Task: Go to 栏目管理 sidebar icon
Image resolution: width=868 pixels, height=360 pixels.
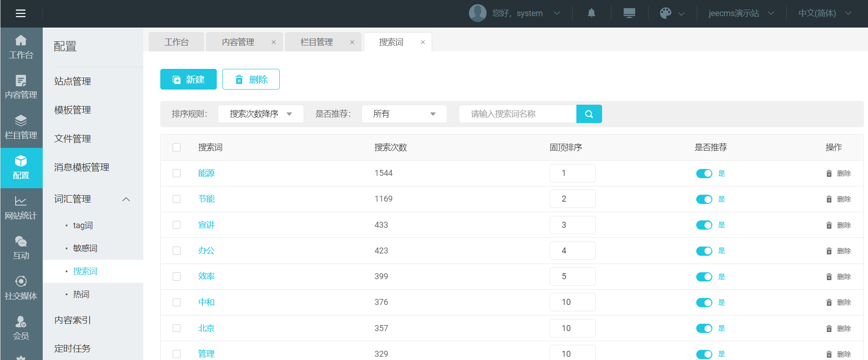Action: click(x=21, y=127)
